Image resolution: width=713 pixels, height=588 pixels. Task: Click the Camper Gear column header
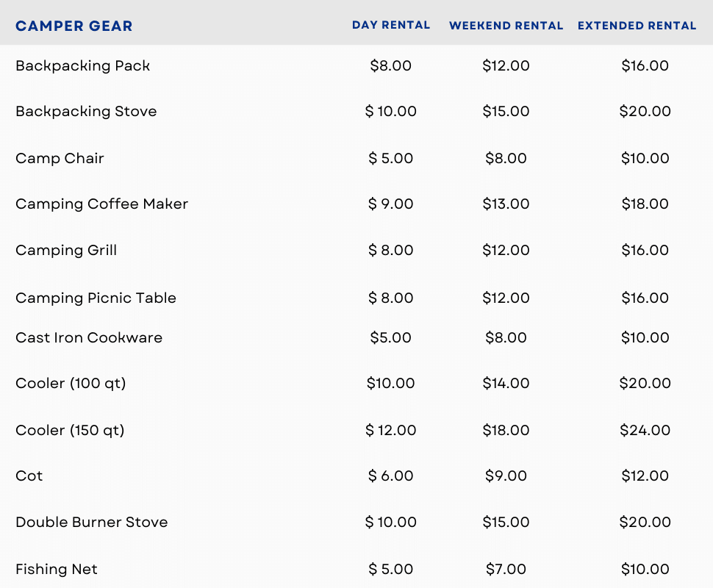[74, 26]
